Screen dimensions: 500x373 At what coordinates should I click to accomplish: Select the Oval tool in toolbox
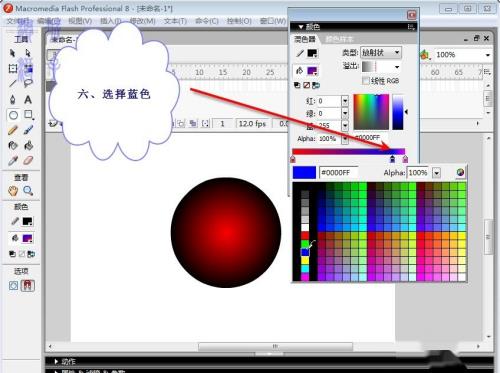click(x=13, y=115)
